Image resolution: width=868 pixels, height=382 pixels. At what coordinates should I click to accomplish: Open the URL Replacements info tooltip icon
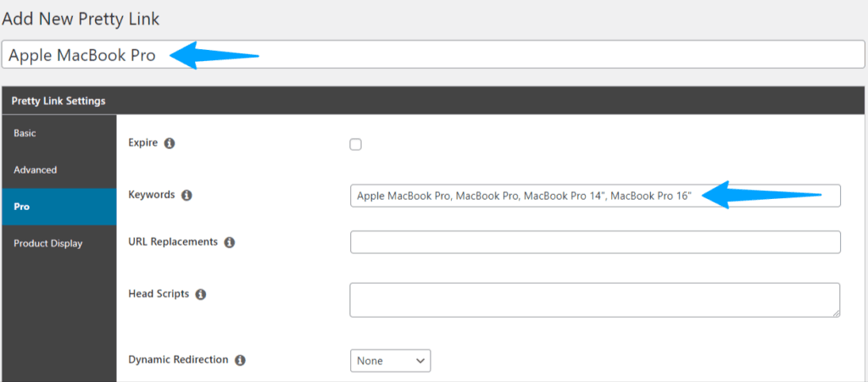[230, 242]
